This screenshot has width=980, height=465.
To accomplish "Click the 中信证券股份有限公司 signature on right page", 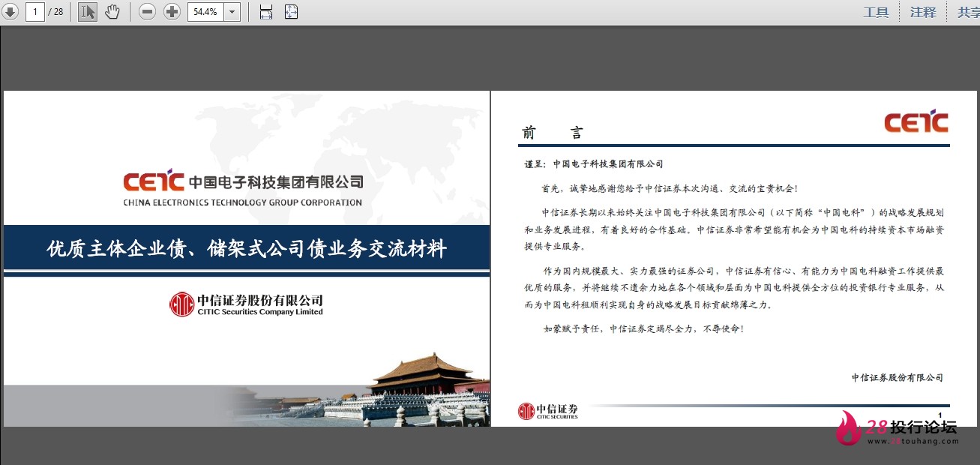I will pos(898,377).
